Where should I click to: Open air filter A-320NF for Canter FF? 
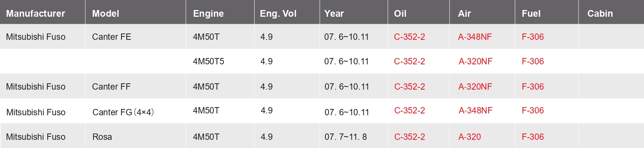click(x=475, y=87)
